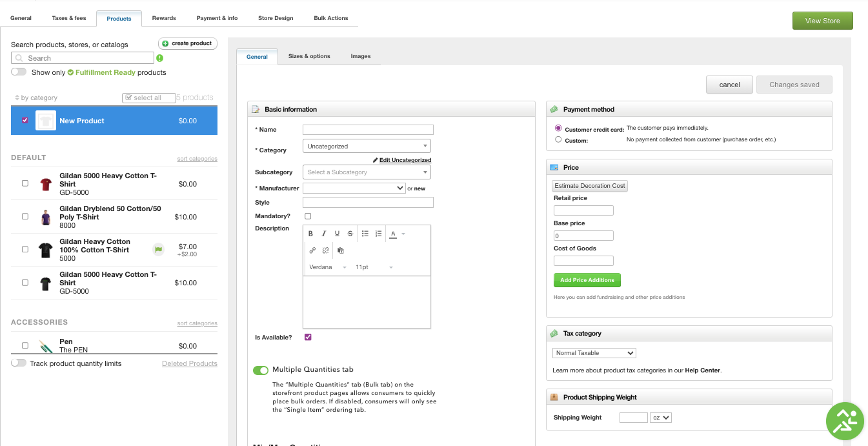868x446 pixels.
Task: Click the Payment method section icon
Action: pyautogui.click(x=554, y=110)
